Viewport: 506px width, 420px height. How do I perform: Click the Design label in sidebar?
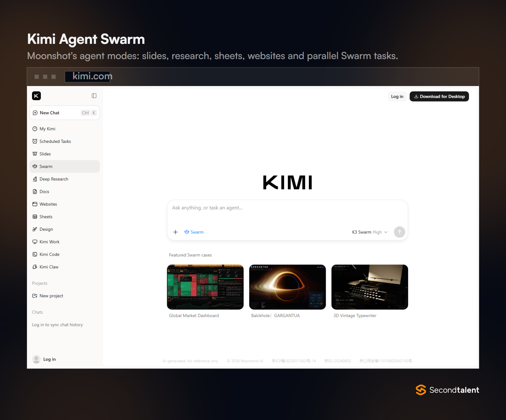point(46,229)
